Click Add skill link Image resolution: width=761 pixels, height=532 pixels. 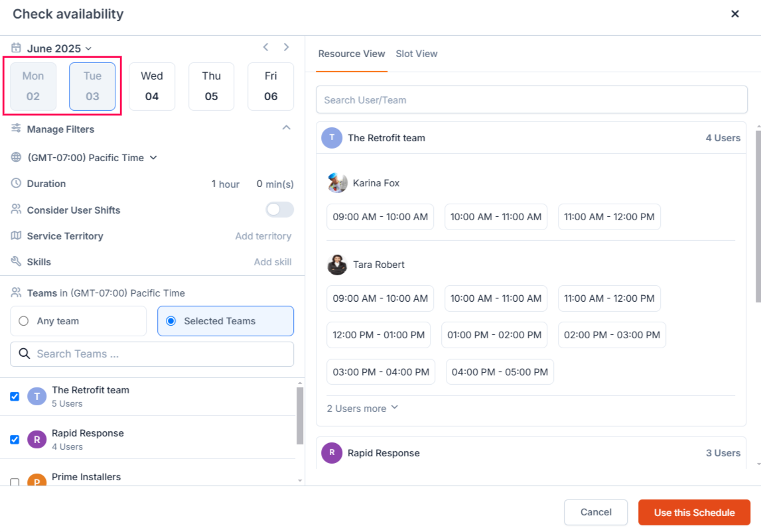272,261
